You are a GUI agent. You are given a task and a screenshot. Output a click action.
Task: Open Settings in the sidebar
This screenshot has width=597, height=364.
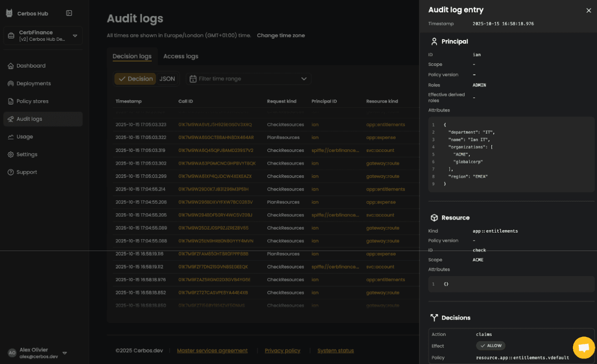click(x=26, y=154)
